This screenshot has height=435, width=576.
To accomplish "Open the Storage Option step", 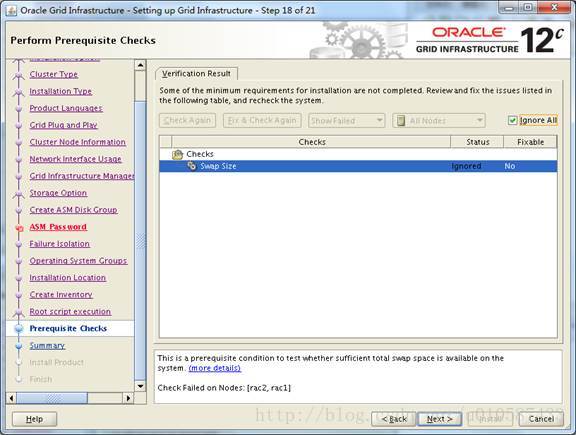I will point(58,193).
